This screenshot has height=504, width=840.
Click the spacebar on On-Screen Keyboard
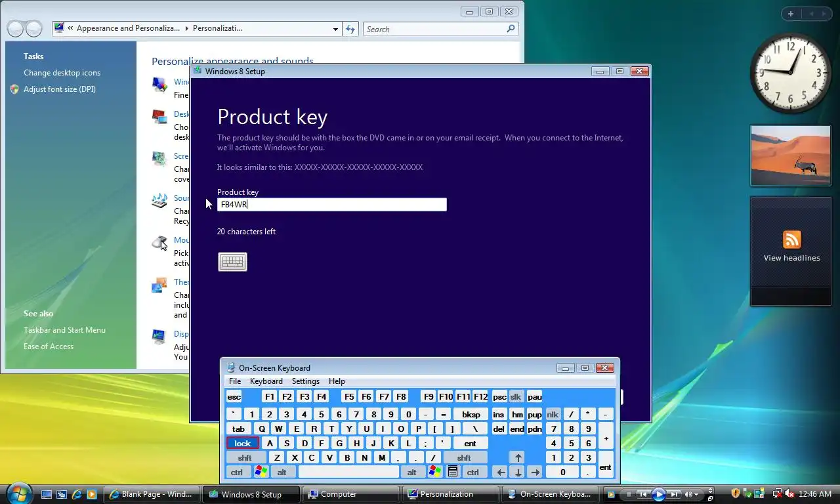tap(348, 472)
